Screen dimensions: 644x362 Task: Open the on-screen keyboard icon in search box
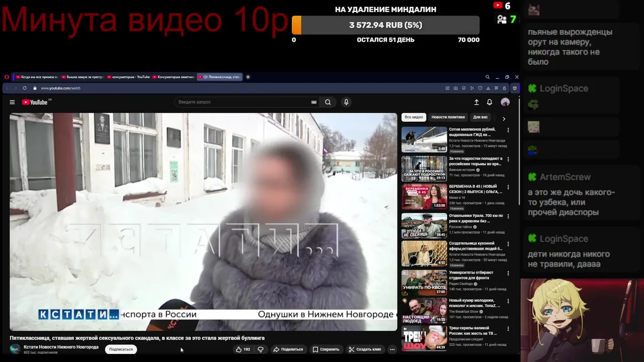coord(314,102)
